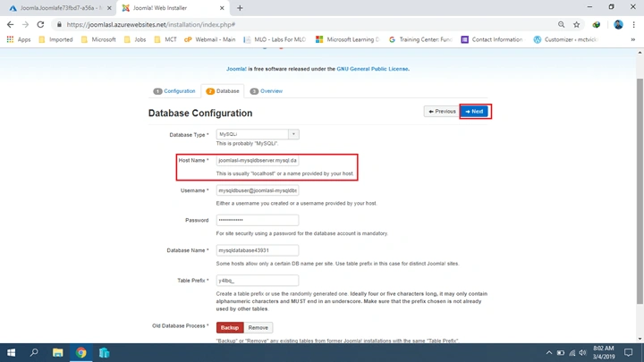Open the Jobs bookmarks folder

(135, 39)
